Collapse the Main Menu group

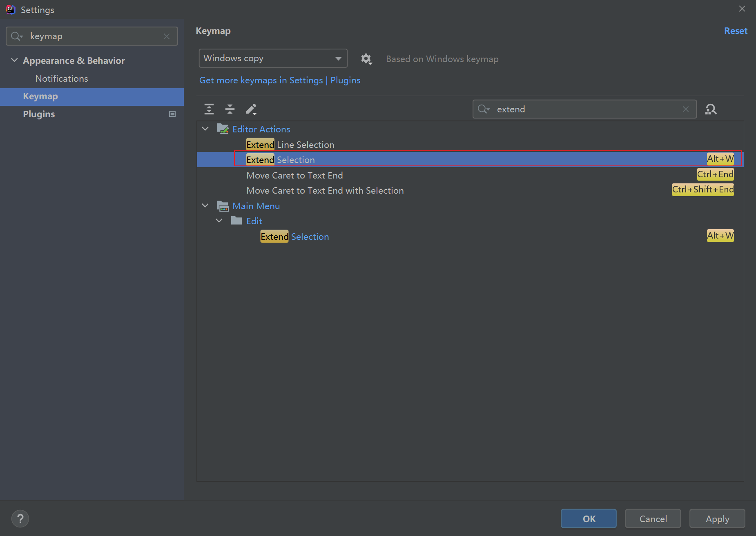click(205, 206)
